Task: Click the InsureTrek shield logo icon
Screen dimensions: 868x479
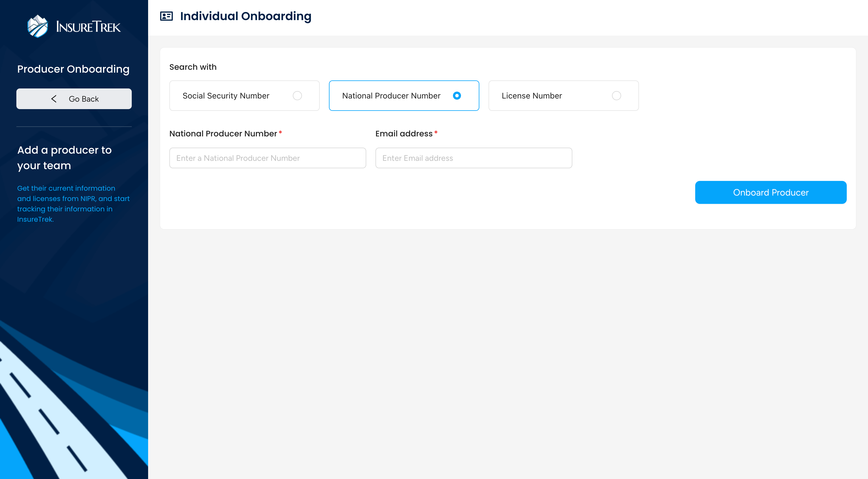Action: tap(37, 26)
